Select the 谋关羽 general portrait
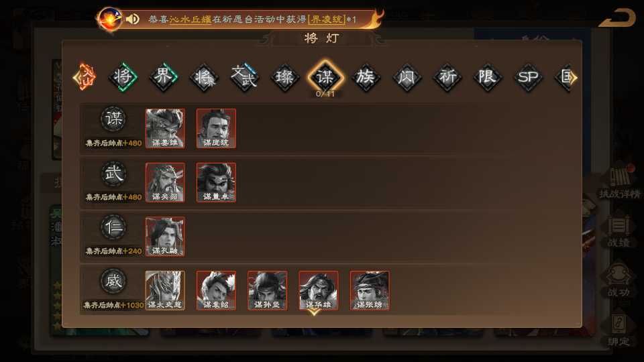 click(x=165, y=182)
